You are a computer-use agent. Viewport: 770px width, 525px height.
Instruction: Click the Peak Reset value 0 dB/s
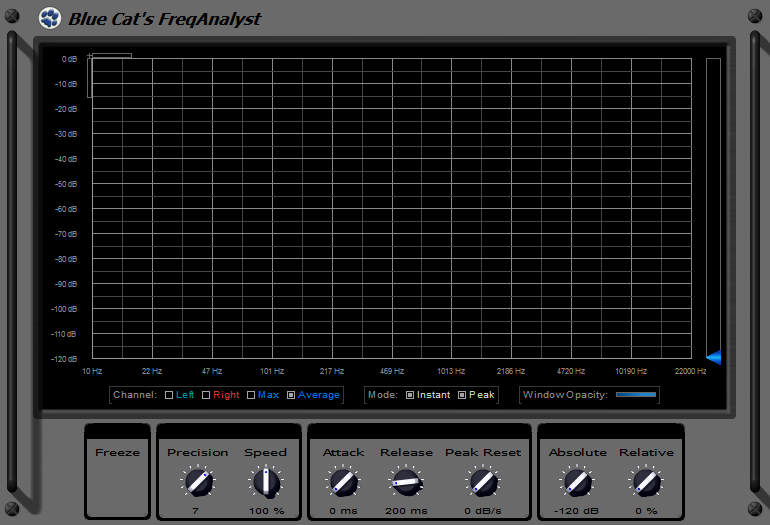483,511
